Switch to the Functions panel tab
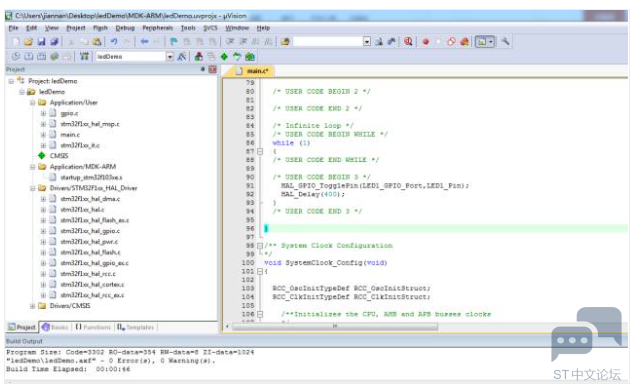Screen dimensions: 630x390 click(93, 327)
